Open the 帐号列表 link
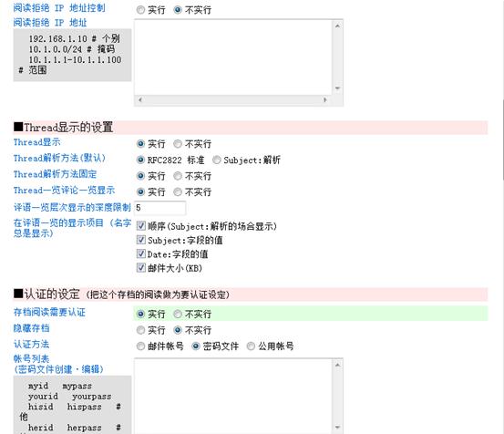This screenshot has width=504, height=434. click(32, 358)
